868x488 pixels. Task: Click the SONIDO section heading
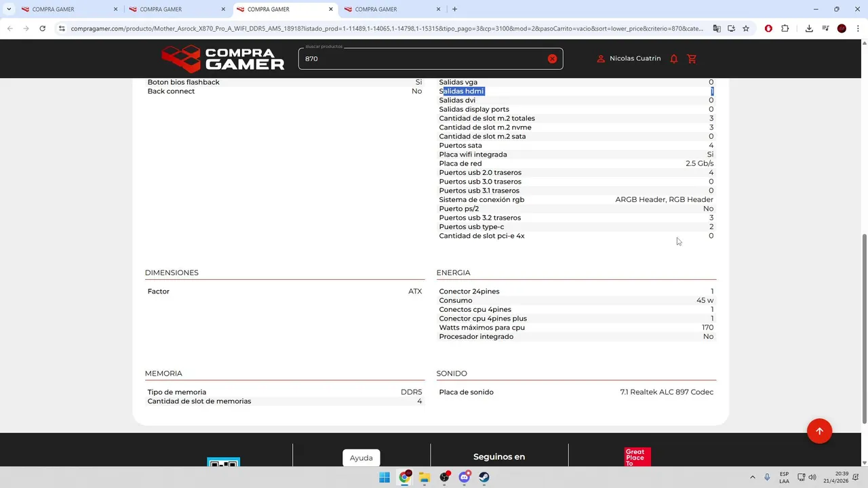click(x=452, y=373)
